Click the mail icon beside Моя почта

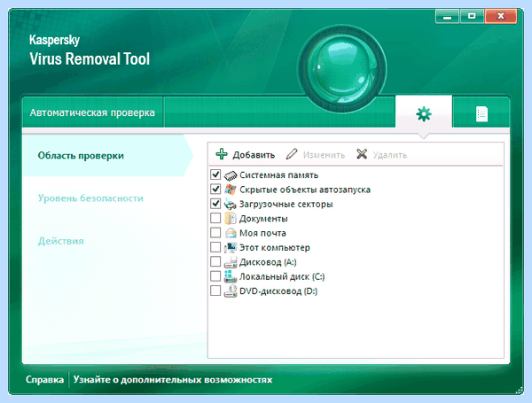(x=231, y=233)
